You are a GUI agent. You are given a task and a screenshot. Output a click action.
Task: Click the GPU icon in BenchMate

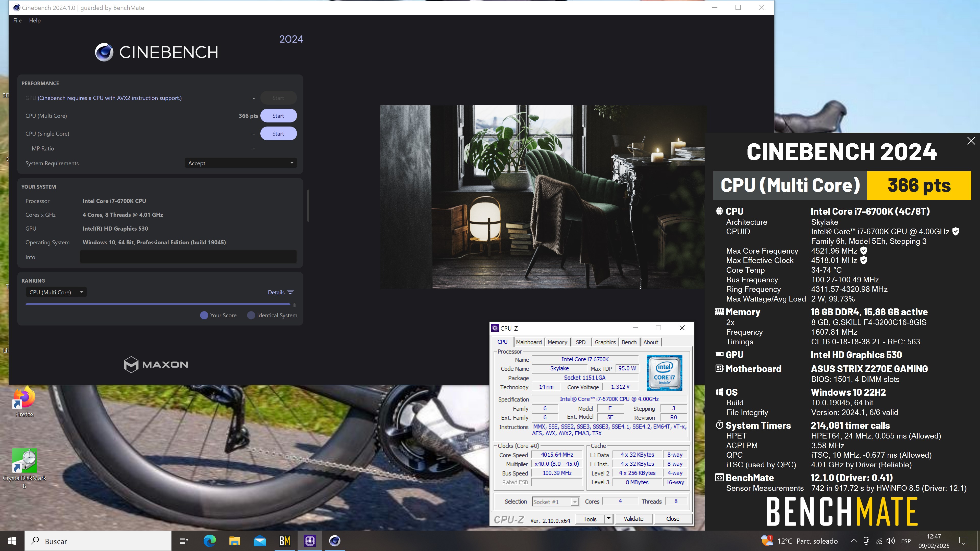pos(719,354)
